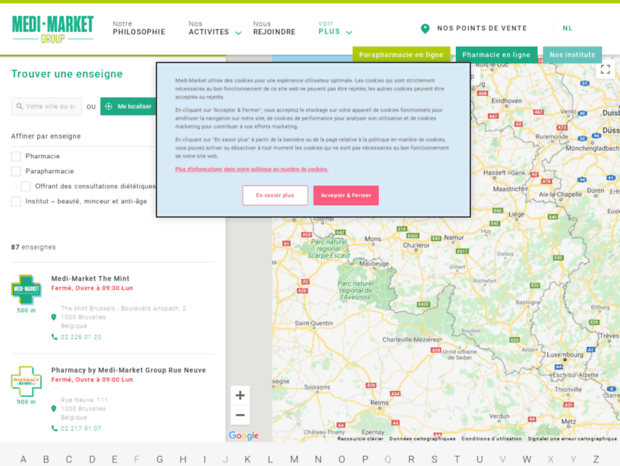Select letter G in alphabet index

click(160, 459)
